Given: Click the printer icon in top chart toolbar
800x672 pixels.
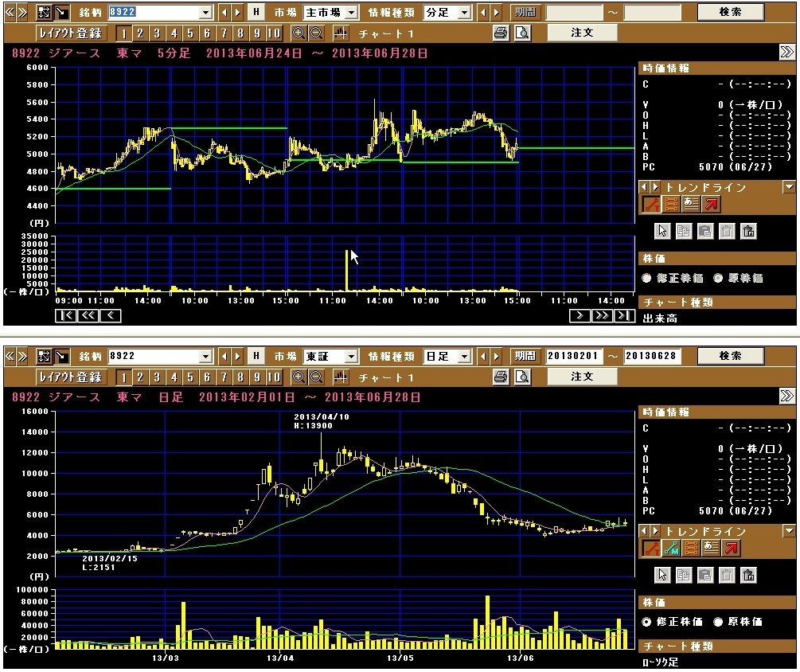Looking at the screenshot, I should (500, 33).
